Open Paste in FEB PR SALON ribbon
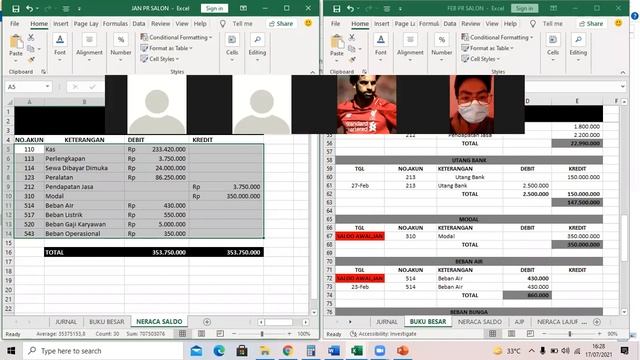Screen dimensions: 640x360 coord(337,49)
